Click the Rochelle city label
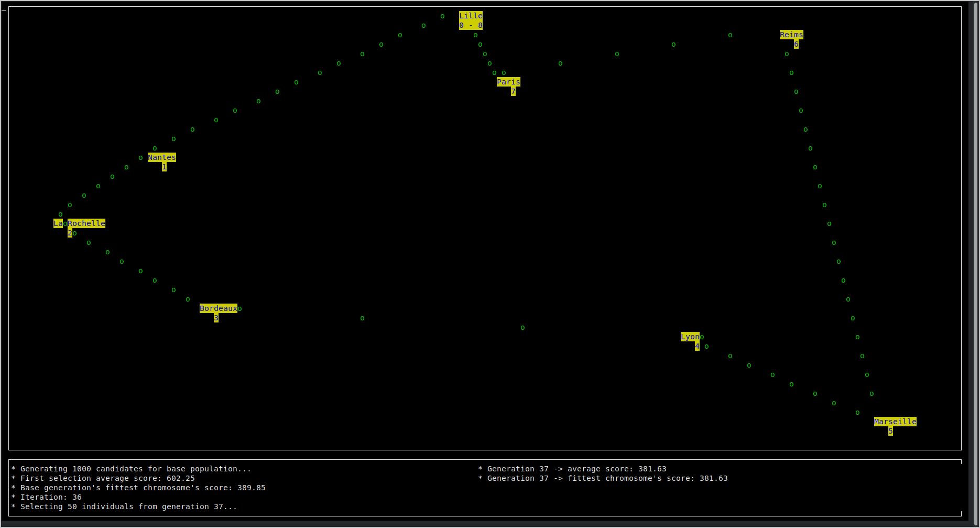This screenshot has width=980, height=528. pos(86,223)
